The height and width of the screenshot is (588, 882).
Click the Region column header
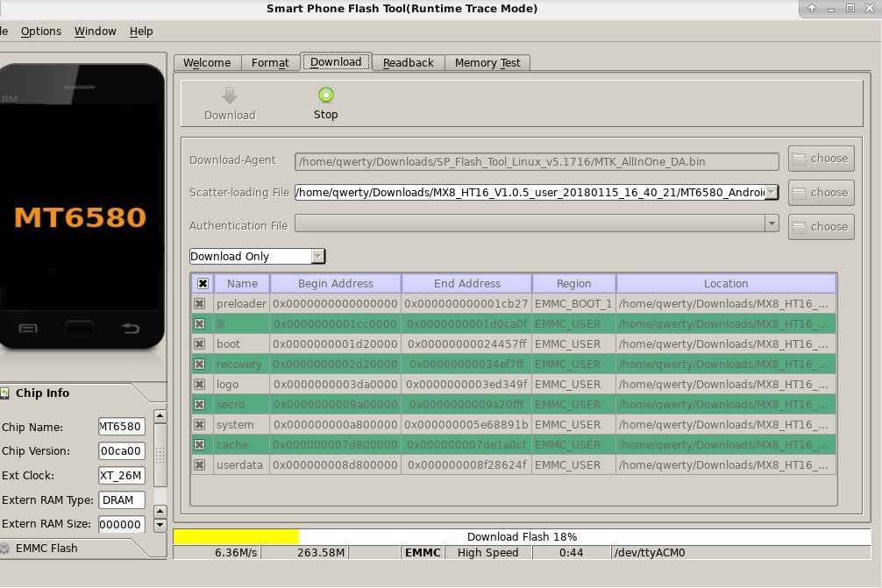coord(573,283)
